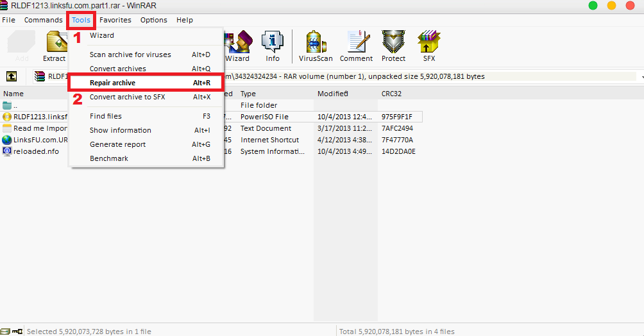This screenshot has width=644, height=336.
Task: Select the System Information type cell
Action: [273, 151]
